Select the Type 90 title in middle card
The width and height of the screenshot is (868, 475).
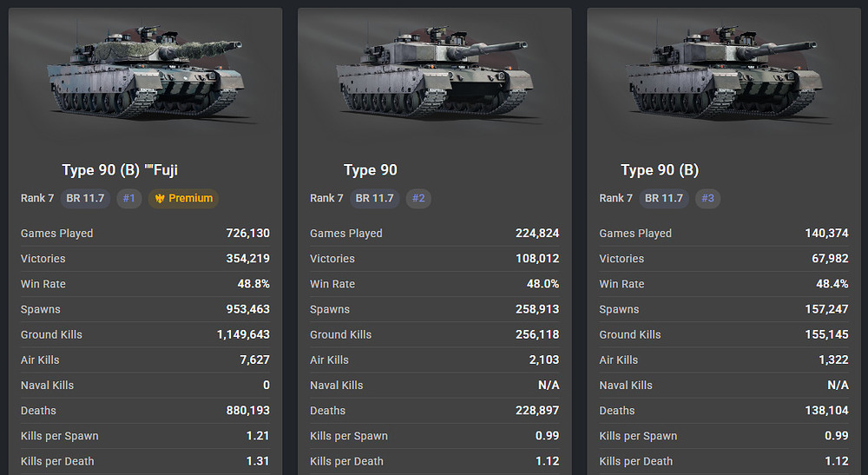click(x=371, y=170)
